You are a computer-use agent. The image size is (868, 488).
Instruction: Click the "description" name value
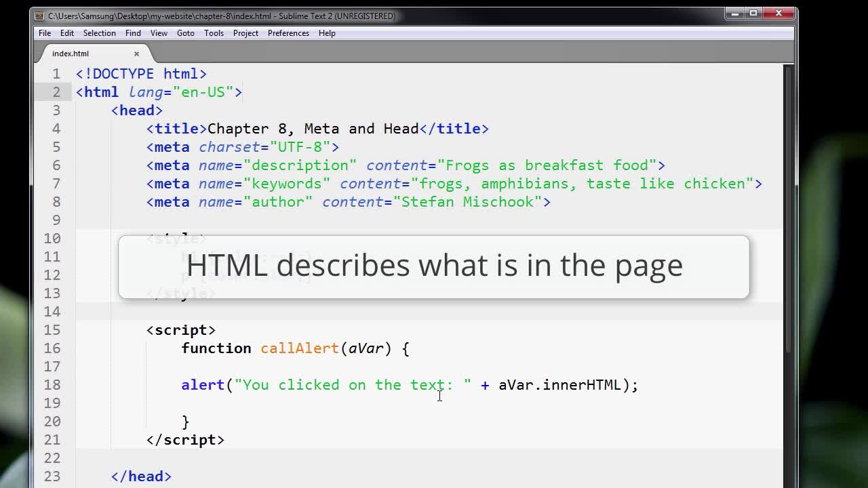(300, 165)
